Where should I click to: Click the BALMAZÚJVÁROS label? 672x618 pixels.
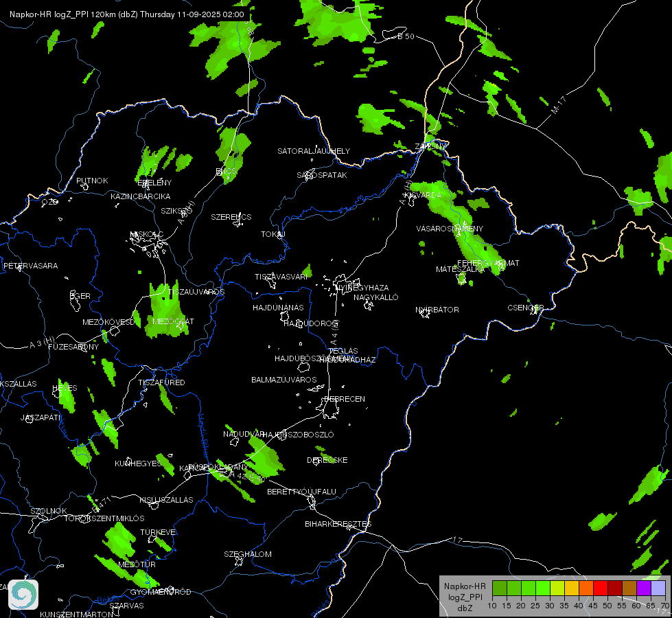pos(283,380)
